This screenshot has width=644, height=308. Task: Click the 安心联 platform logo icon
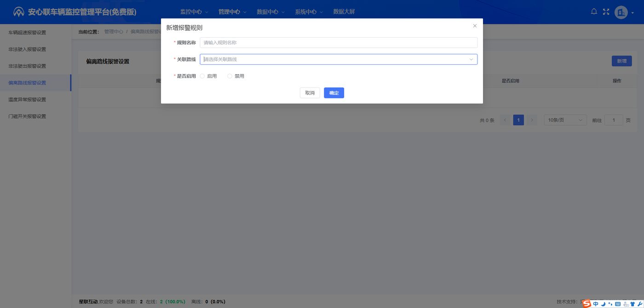[x=19, y=12]
